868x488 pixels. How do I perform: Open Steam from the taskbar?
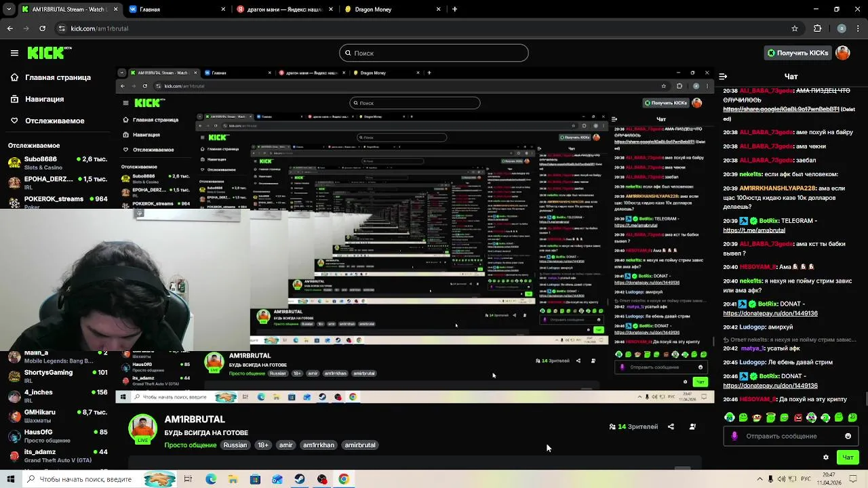click(299, 479)
